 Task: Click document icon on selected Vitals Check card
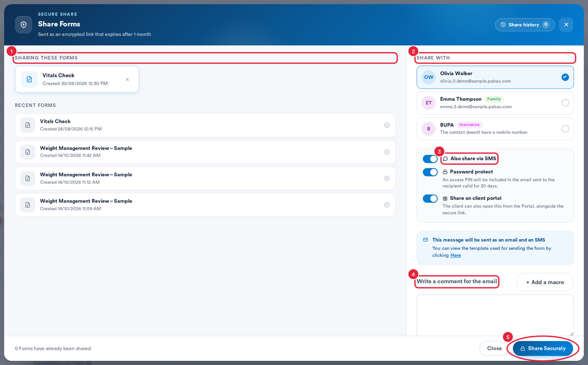[29, 79]
